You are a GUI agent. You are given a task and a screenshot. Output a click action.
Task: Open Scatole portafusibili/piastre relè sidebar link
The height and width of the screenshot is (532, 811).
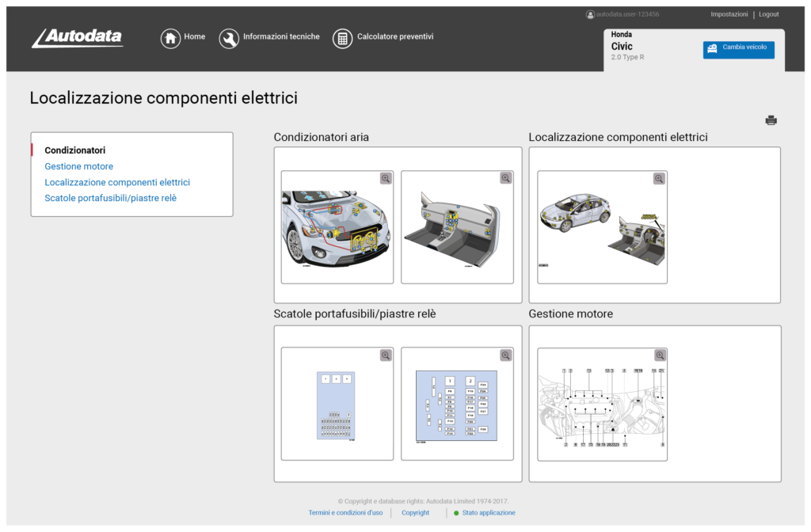pos(110,198)
